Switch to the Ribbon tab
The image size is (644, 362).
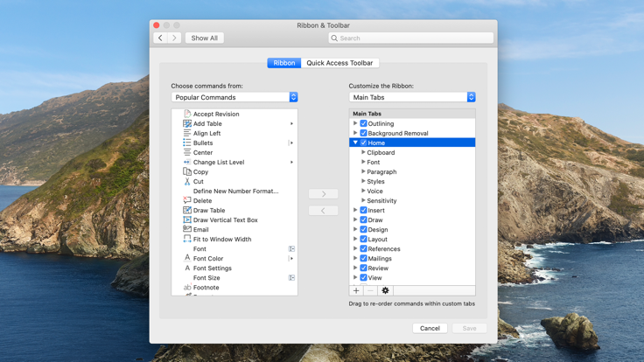pyautogui.click(x=284, y=63)
